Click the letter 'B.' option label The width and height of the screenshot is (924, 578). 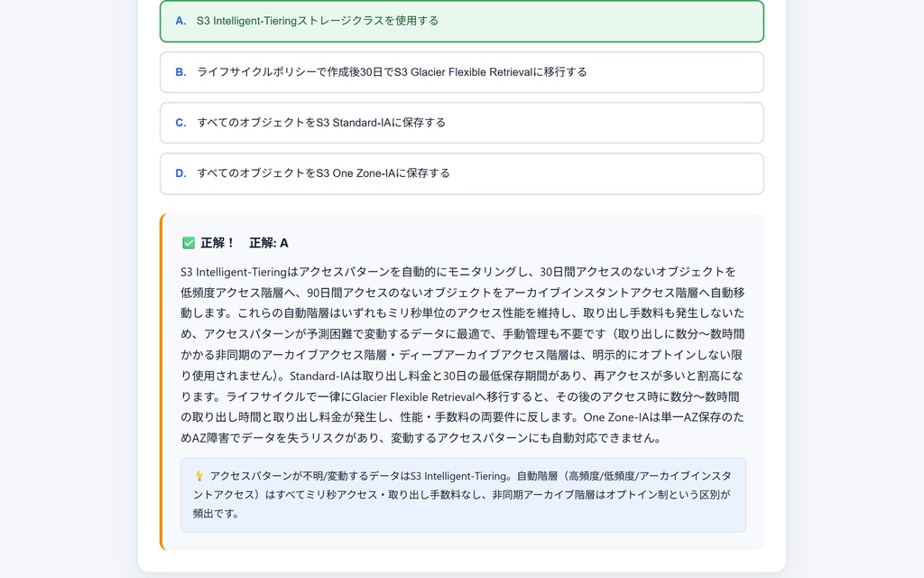pyautogui.click(x=180, y=72)
